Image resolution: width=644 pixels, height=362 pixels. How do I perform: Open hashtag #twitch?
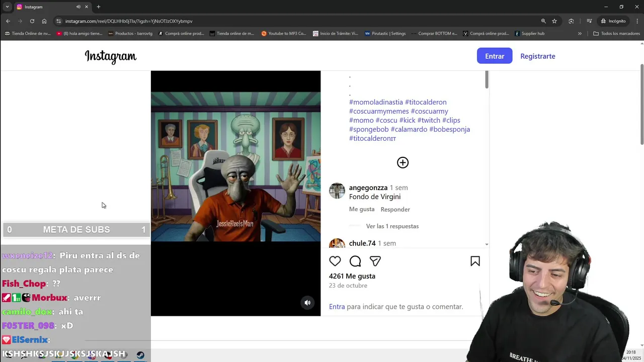(x=429, y=120)
